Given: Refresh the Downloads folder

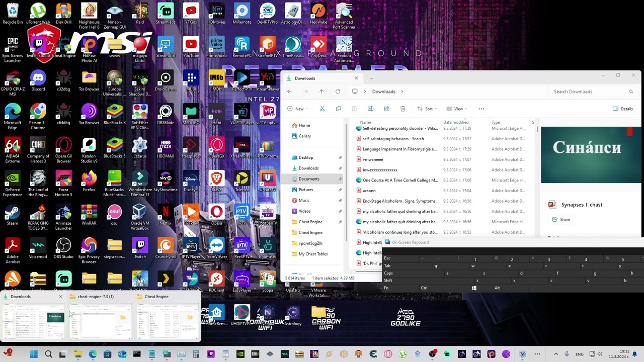Looking at the screenshot, I should click(338, 92).
